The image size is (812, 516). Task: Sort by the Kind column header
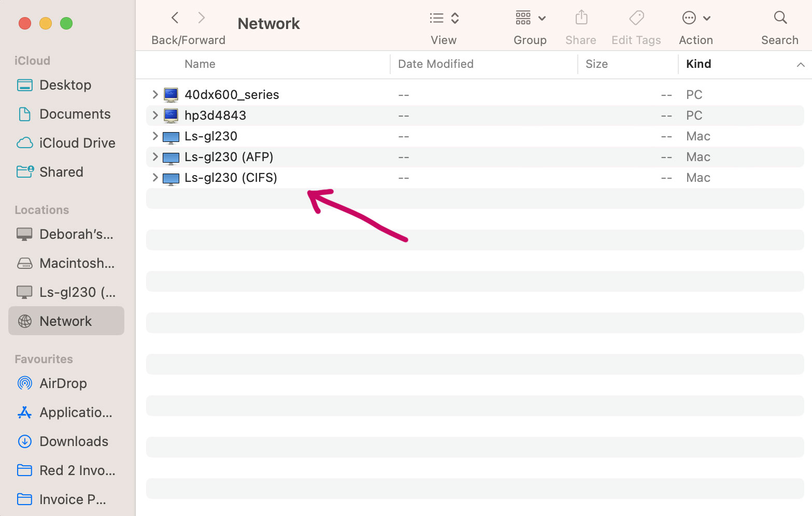coord(698,64)
